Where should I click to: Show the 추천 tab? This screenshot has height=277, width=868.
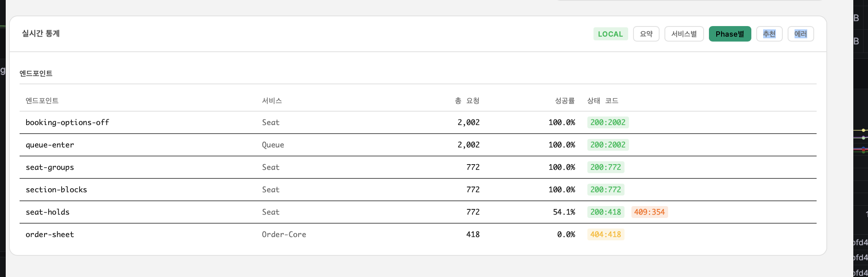tap(769, 34)
